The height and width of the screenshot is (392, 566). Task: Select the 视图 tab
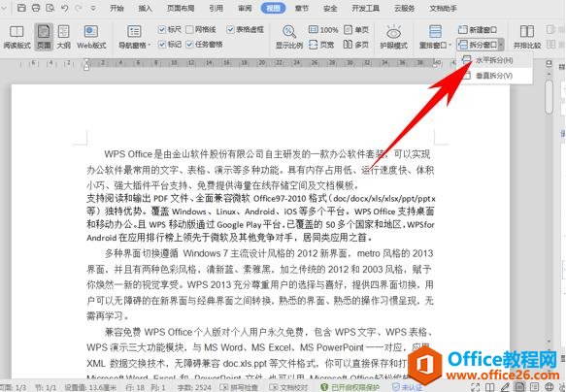pyautogui.click(x=273, y=8)
